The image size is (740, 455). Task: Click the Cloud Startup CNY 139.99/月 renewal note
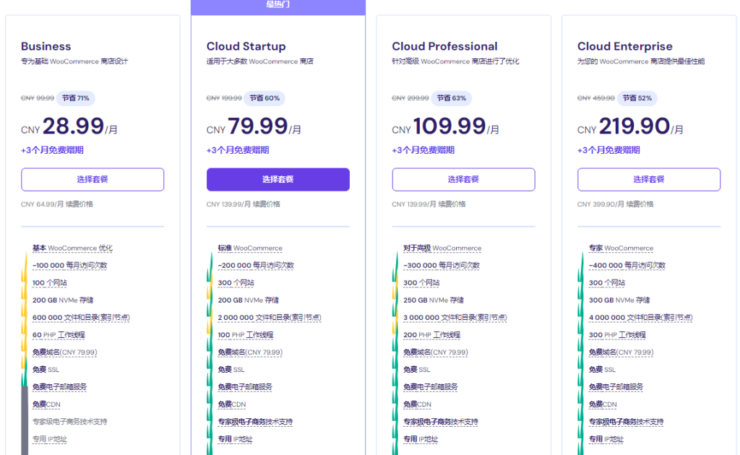[243, 204]
